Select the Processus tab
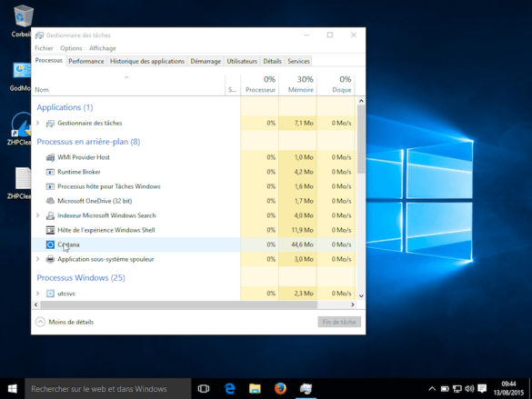The width and height of the screenshot is (532, 399). pyautogui.click(x=48, y=61)
